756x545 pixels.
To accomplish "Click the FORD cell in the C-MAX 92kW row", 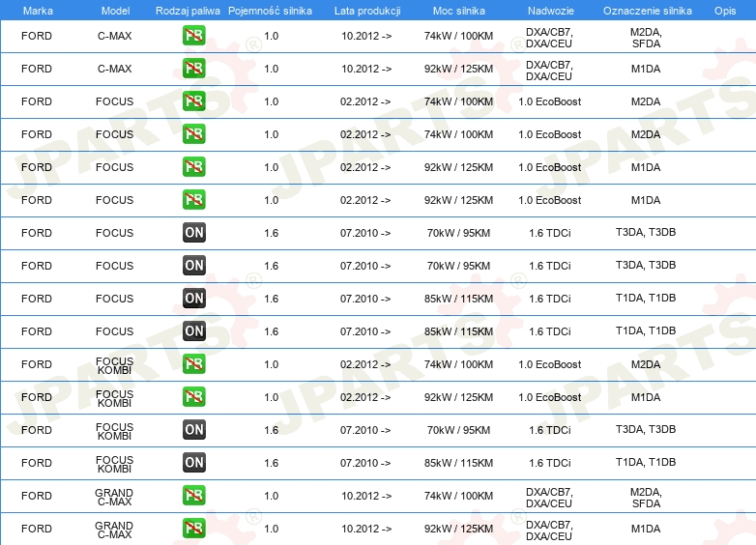I will tap(37, 69).
